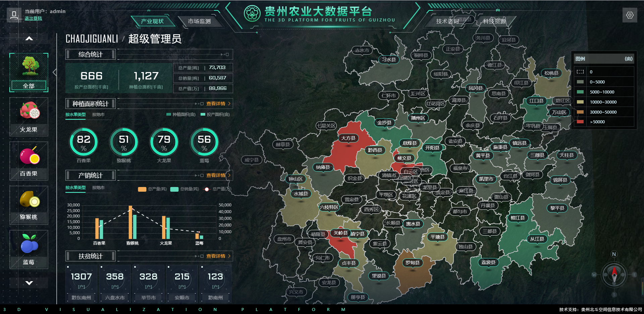
Task: Collapse the left statistics panel arrow
Action: [x=54, y=72]
